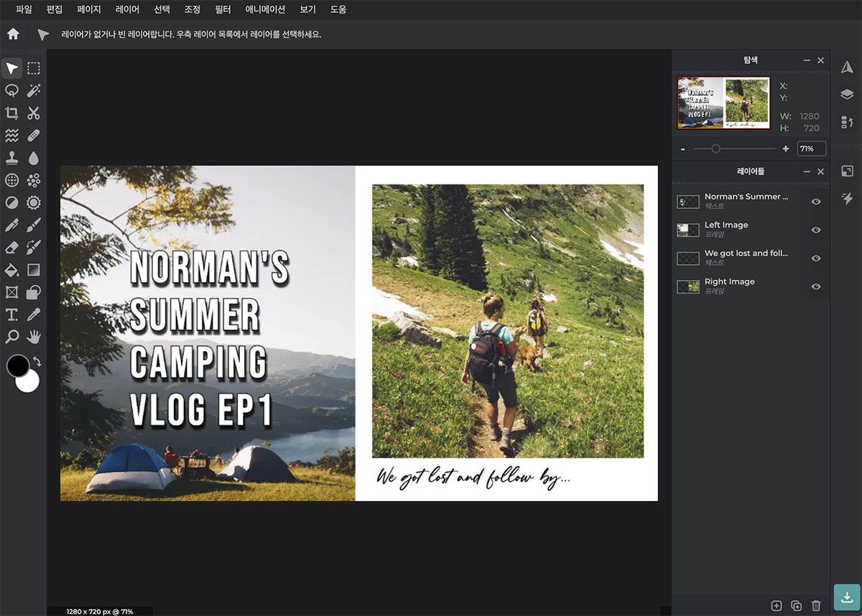
Task: Select the Blur droplet tool
Action: click(34, 157)
